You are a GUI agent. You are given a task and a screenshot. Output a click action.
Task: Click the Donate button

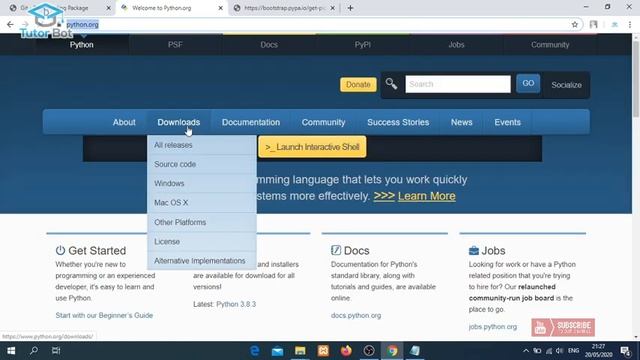[x=358, y=84]
